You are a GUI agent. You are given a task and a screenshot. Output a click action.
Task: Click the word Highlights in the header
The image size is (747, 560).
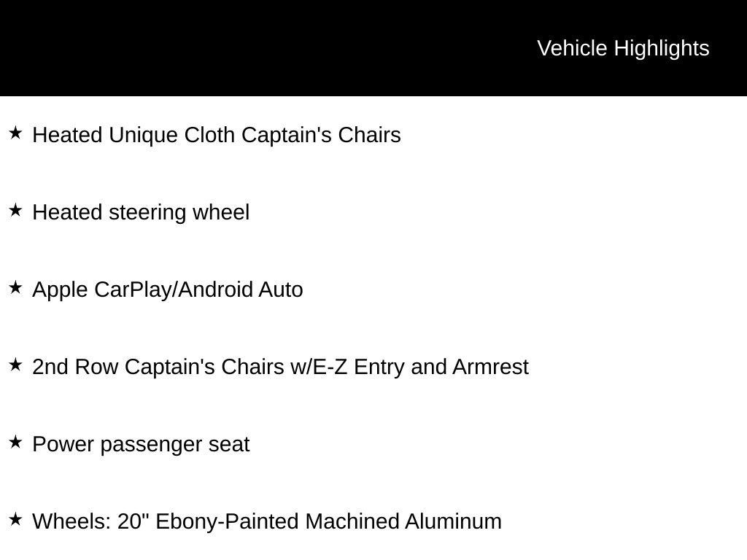[662, 49]
